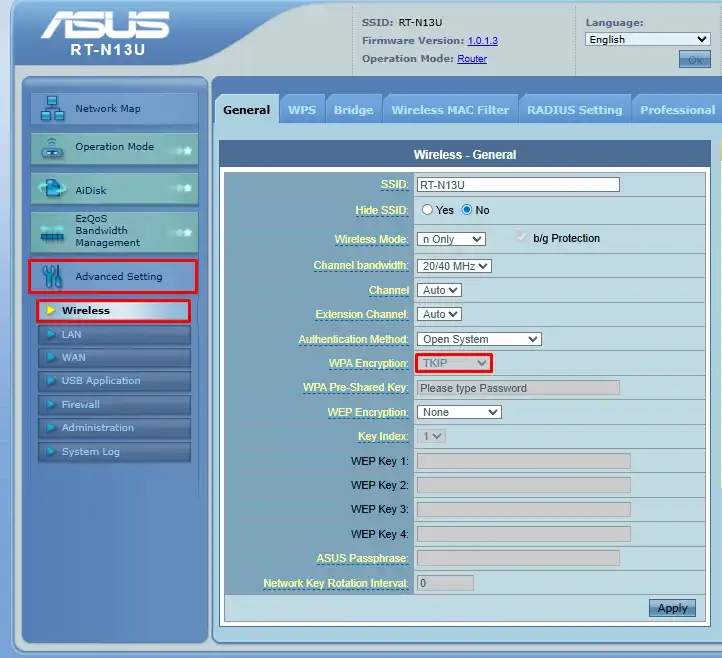Viewport: 722px width, 658px height.
Task: Click the Apply button
Action: click(x=672, y=608)
